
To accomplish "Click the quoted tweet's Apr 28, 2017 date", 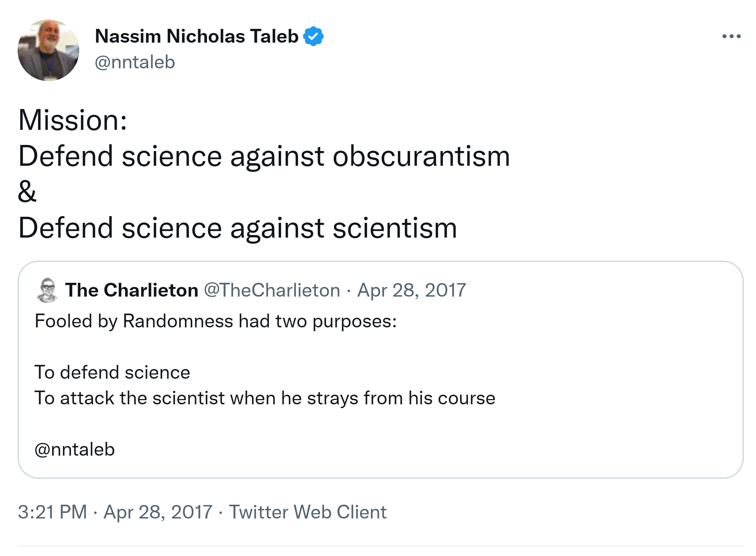I will tap(411, 290).
